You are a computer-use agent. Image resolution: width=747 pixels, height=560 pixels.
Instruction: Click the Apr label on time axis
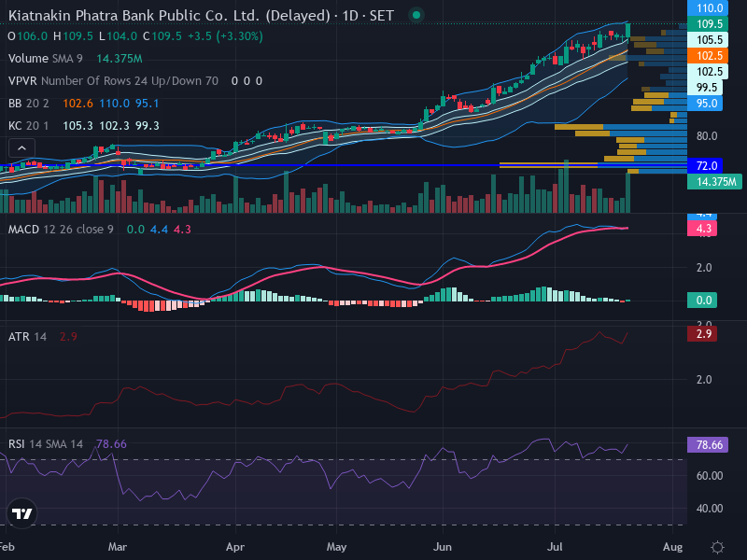tap(235, 547)
